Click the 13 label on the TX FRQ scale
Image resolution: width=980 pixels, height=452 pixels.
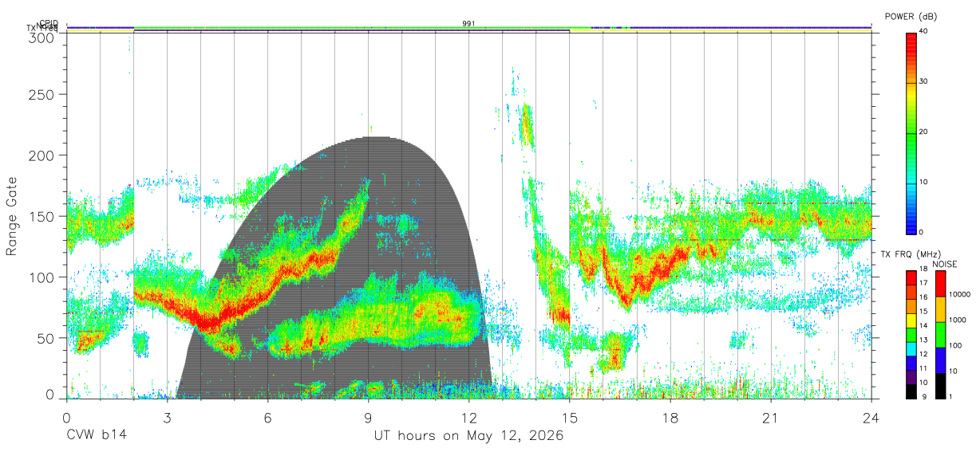pyautogui.click(x=924, y=340)
